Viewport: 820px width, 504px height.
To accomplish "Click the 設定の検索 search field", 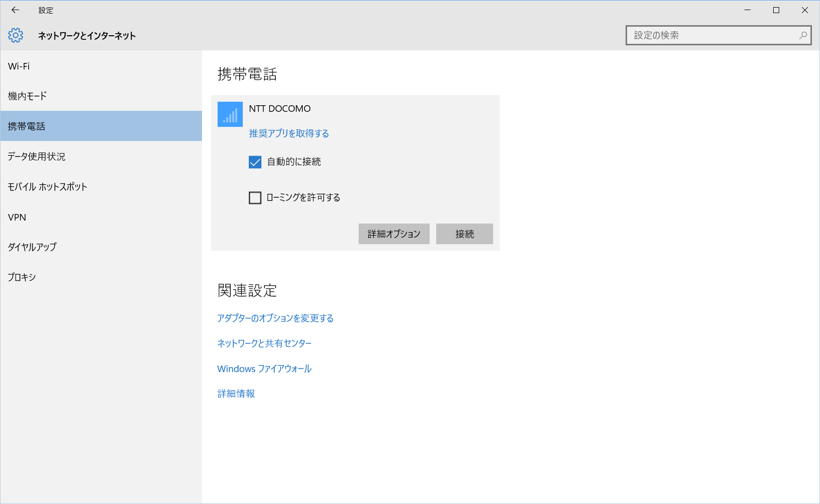I will pyautogui.click(x=718, y=35).
